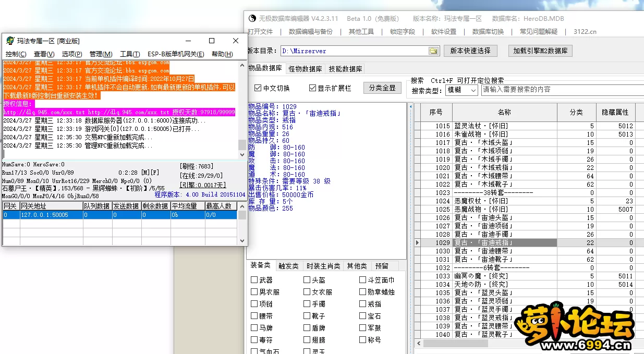Toggle the 中文切换 checkbox
Image resolution: width=644 pixels, height=354 pixels.
point(258,88)
